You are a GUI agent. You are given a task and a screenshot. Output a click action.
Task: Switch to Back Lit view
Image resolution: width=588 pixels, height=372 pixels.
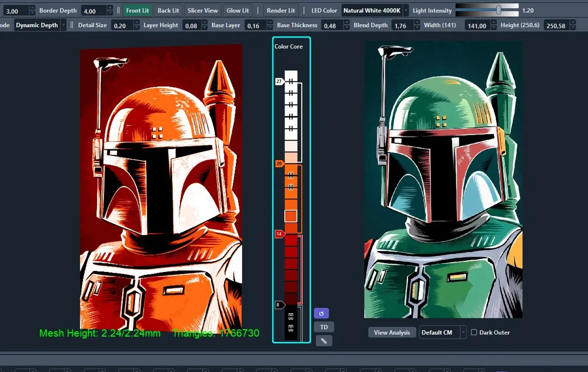pyautogui.click(x=168, y=11)
